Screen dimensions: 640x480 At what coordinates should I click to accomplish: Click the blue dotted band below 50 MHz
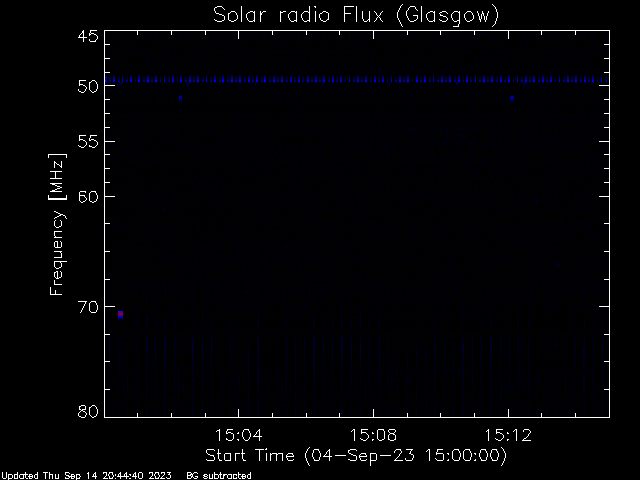[x=356, y=80]
